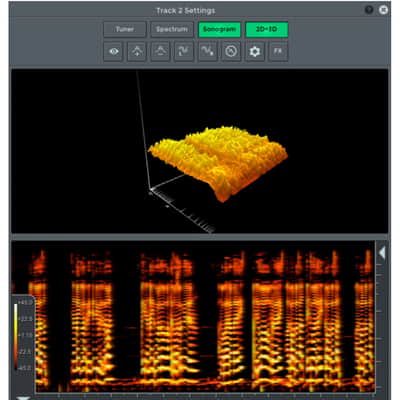Click inside the 2D sonogram display

click(x=193, y=317)
